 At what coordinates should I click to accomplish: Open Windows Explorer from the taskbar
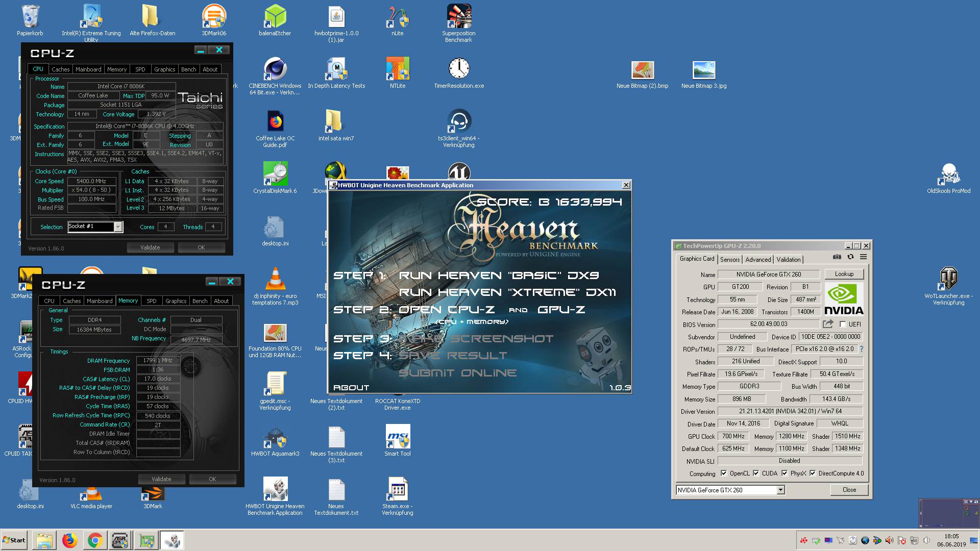pyautogui.click(x=44, y=540)
